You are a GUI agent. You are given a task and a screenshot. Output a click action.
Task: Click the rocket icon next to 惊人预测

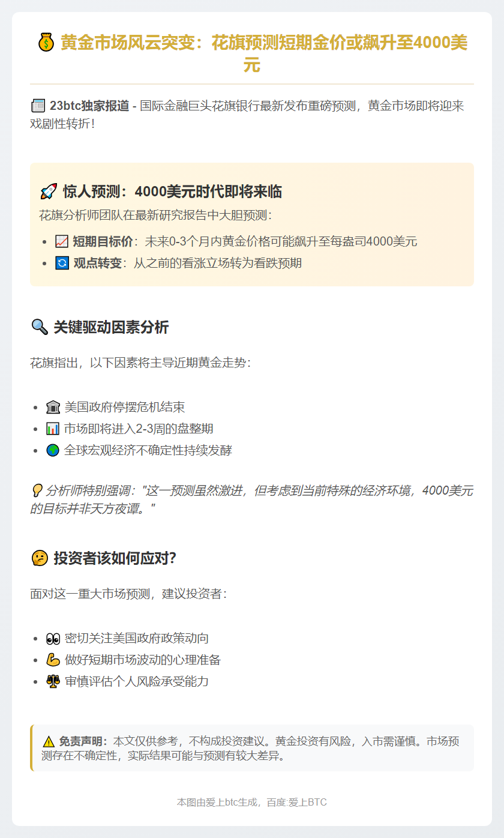click(48, 191)
